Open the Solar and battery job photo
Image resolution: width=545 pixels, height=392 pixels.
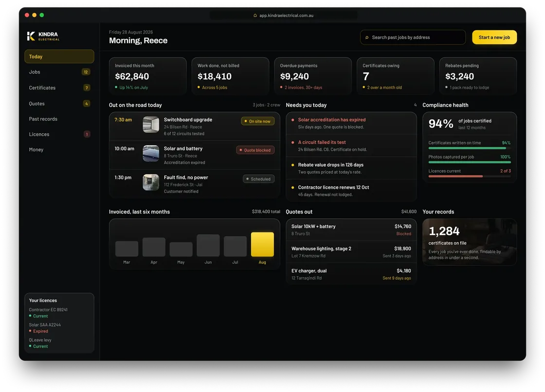pos(151,153)
